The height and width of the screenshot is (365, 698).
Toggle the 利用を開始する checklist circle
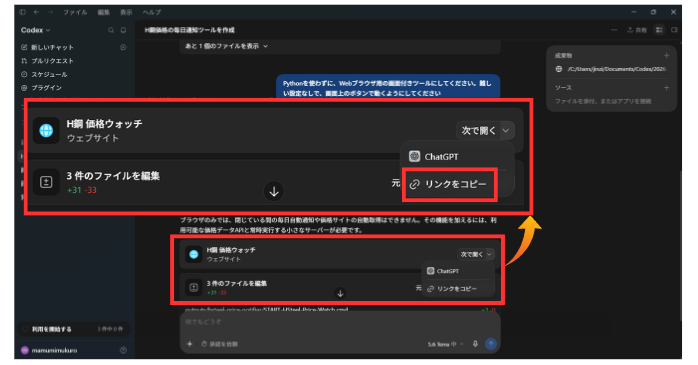pyautogui.click(x=25, y=329)
